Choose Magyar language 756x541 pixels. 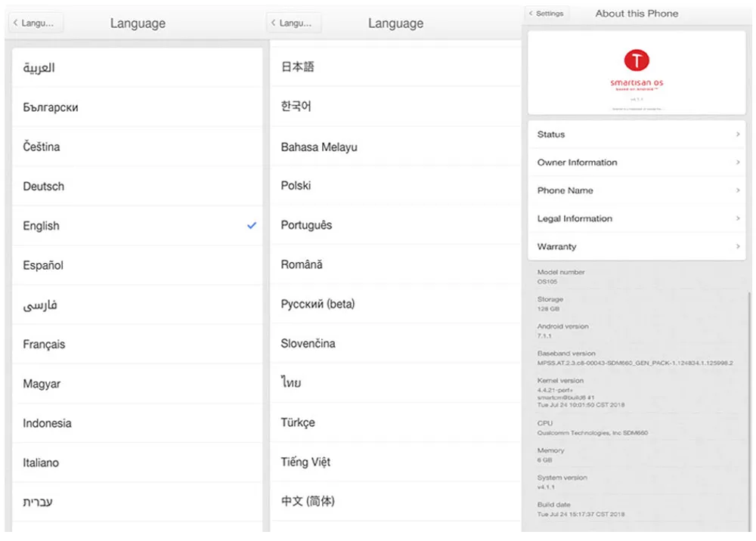138,384
